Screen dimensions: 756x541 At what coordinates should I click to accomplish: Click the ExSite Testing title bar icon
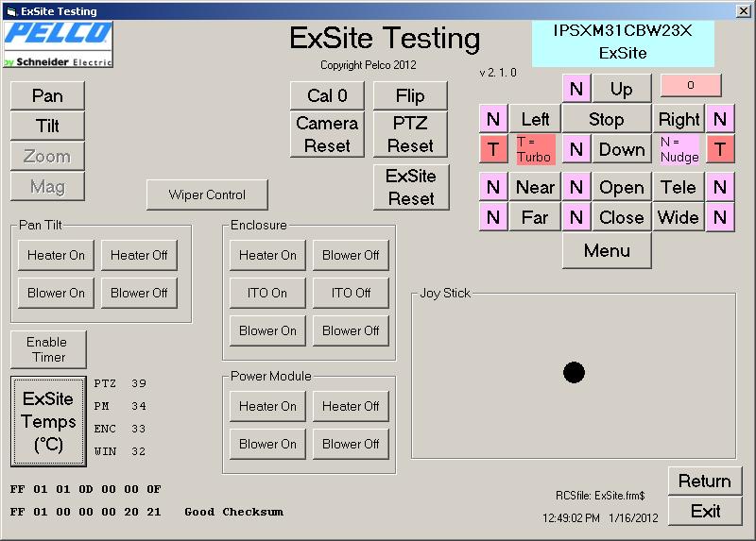[x=11, y=11]
